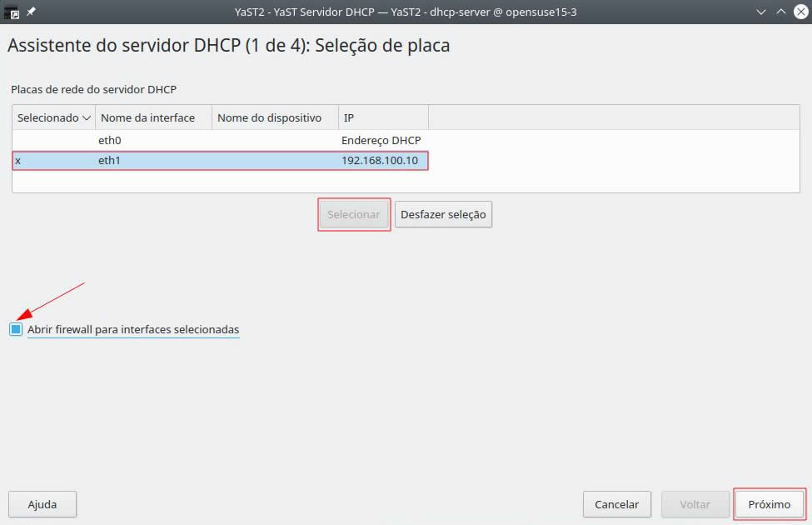The width and height of the screenshot is (812, 525).
Task: Click the IP column header
Action: pos(349,118)
